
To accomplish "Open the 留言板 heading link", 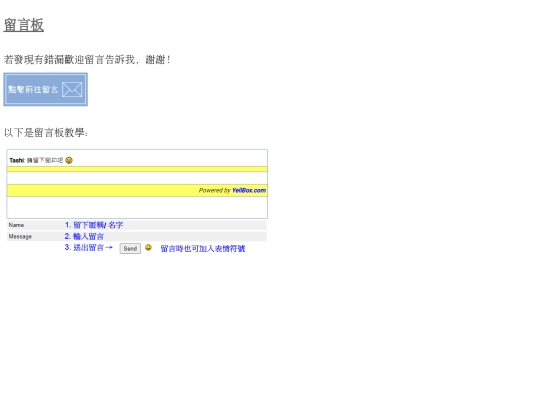I will point(24,25).
